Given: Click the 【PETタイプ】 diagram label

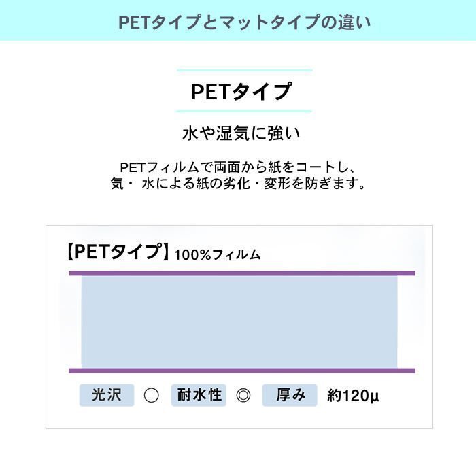Looking at the screenshot, I should pos(117,253).
